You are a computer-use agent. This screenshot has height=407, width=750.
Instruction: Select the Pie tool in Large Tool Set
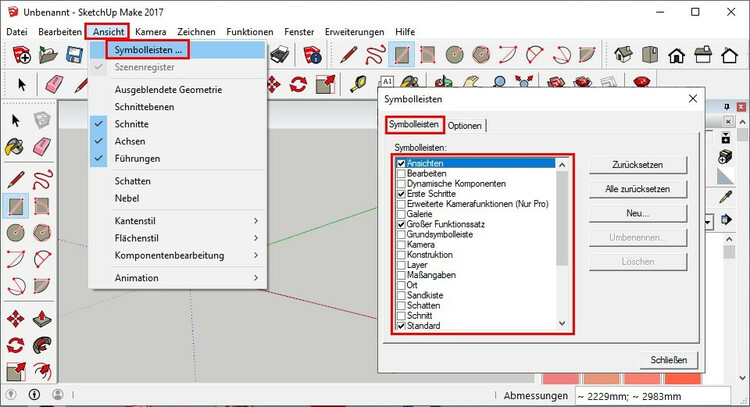click(42, 286)
